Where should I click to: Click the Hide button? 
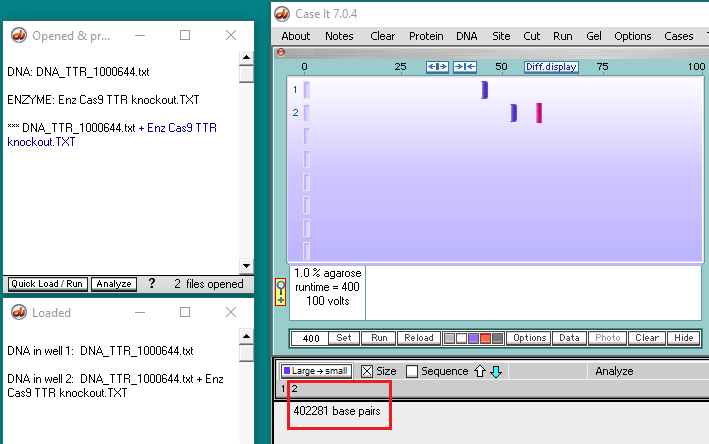click(x=683, y=338)
